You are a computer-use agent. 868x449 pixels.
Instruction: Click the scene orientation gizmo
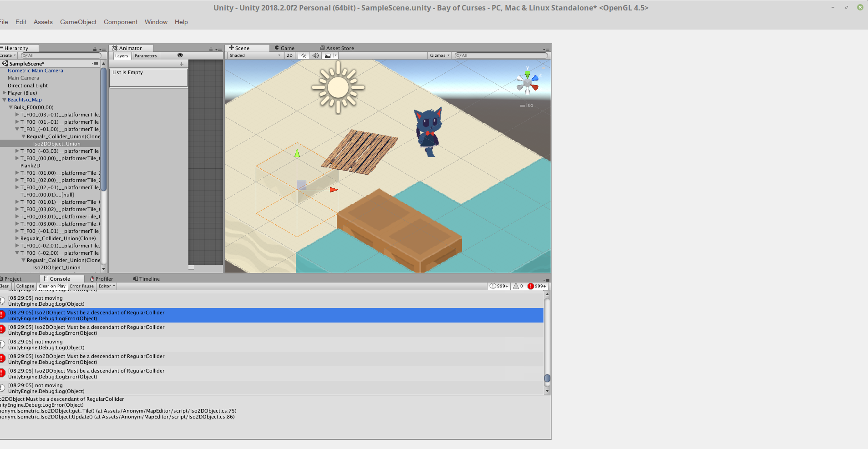tap(528, 82)
